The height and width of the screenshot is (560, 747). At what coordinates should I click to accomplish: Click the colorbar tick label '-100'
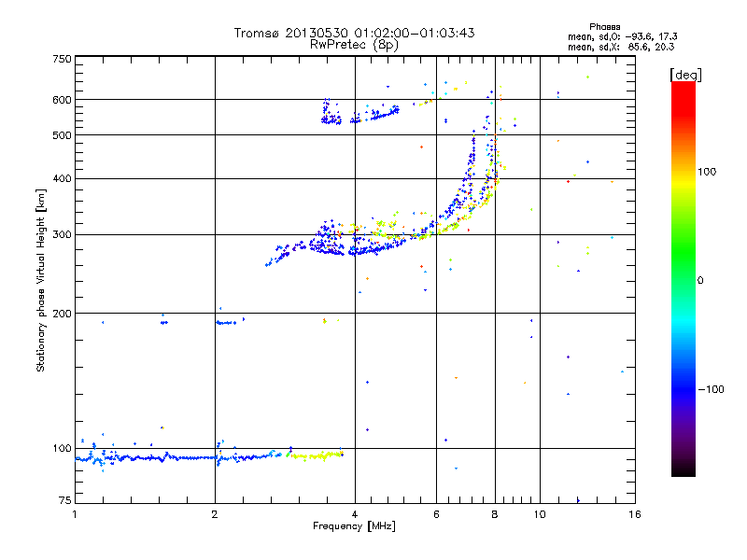tap(711, 389)
